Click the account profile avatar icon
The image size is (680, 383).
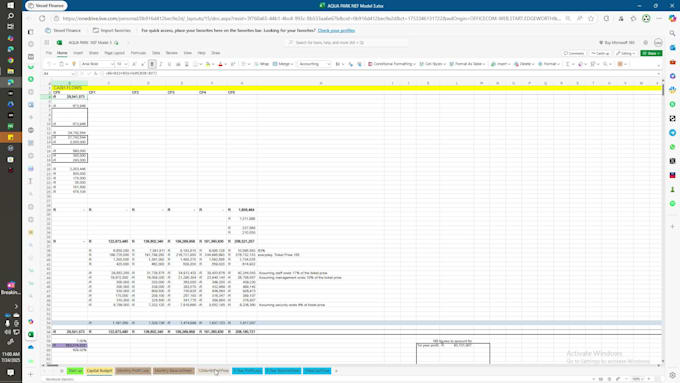click(x=658, y=43)
